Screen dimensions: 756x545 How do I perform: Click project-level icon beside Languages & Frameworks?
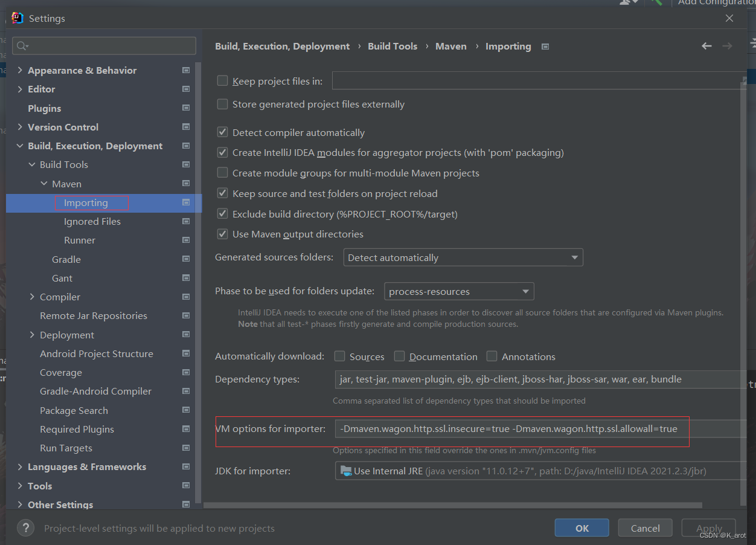pyautogui.click(x=186, y=466)
